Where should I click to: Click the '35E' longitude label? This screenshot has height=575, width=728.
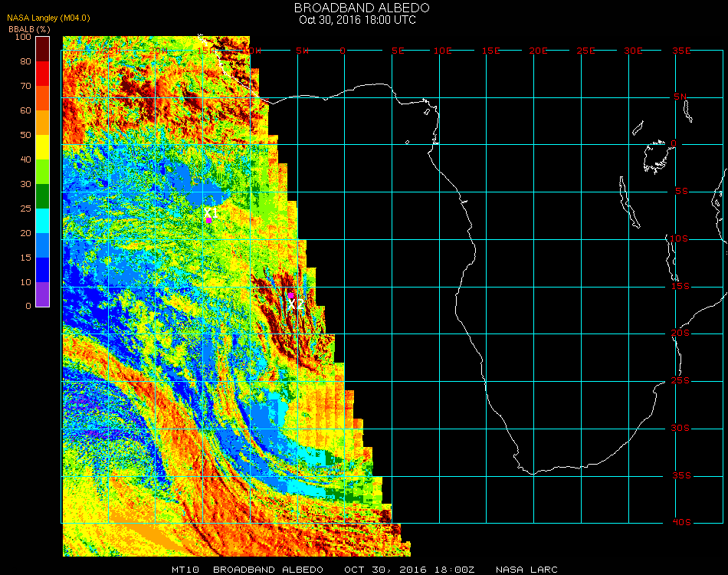tap(681, 51)
